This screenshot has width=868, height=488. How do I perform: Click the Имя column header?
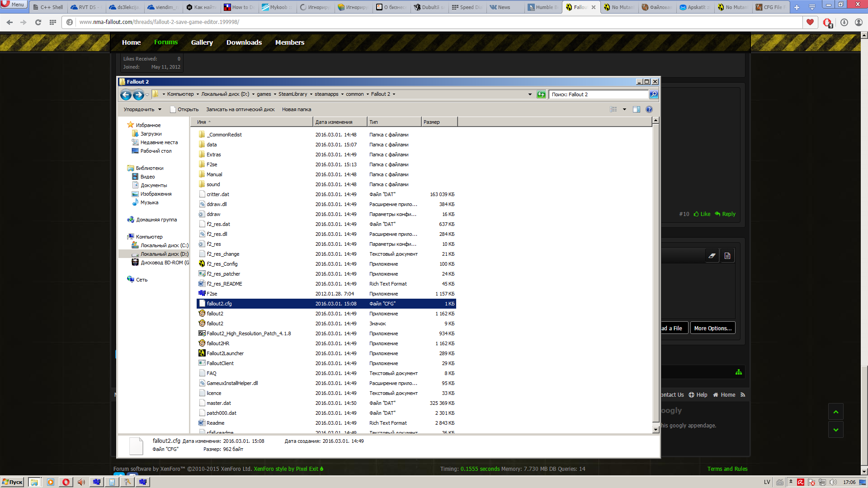(x=251, y=122)
